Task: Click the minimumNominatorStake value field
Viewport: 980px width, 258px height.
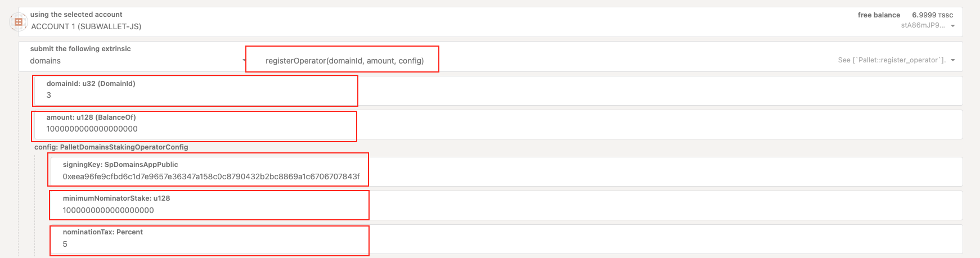Action: click(x=506, y=205)
